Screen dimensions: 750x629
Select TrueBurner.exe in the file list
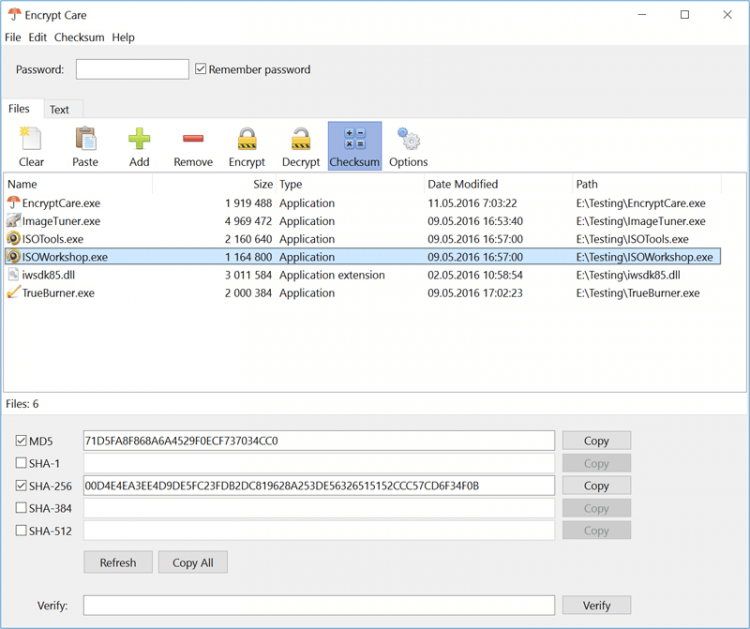(58, 293)
